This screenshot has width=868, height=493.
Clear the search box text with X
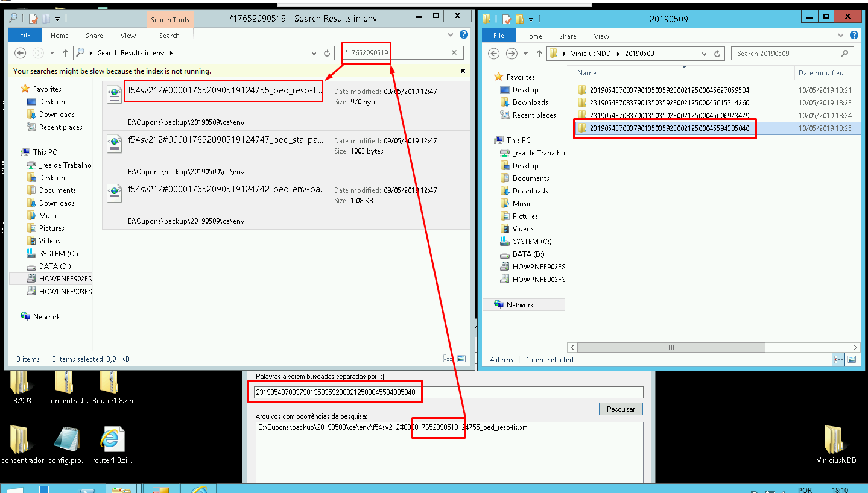click(x=455, y=53)
